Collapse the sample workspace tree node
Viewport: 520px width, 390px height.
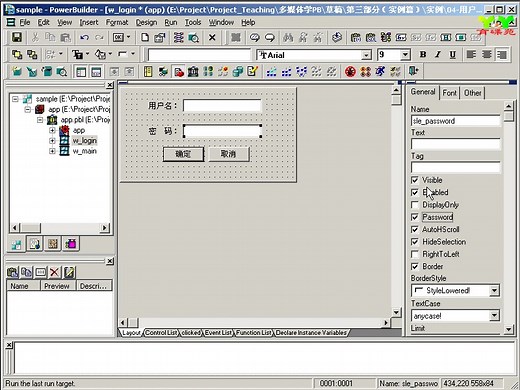(15, 99)
